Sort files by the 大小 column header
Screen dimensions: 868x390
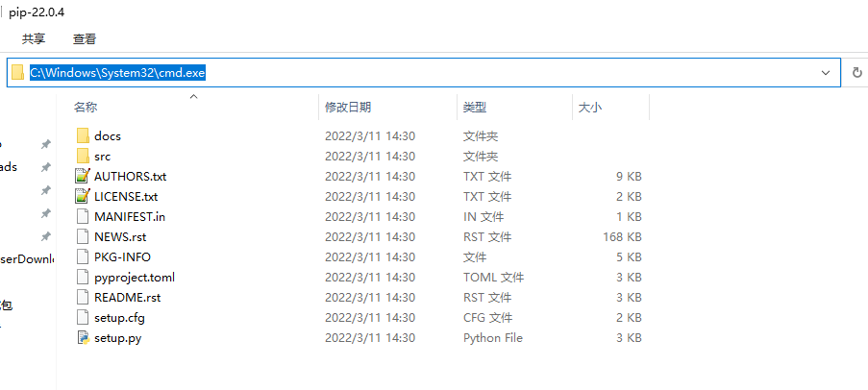click(589, 108)
